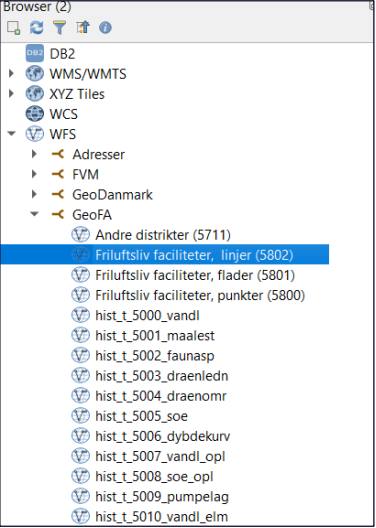This screenshot has width=376, height=528.
Task: Click the WCS globe icon
Action: point(35,114)
